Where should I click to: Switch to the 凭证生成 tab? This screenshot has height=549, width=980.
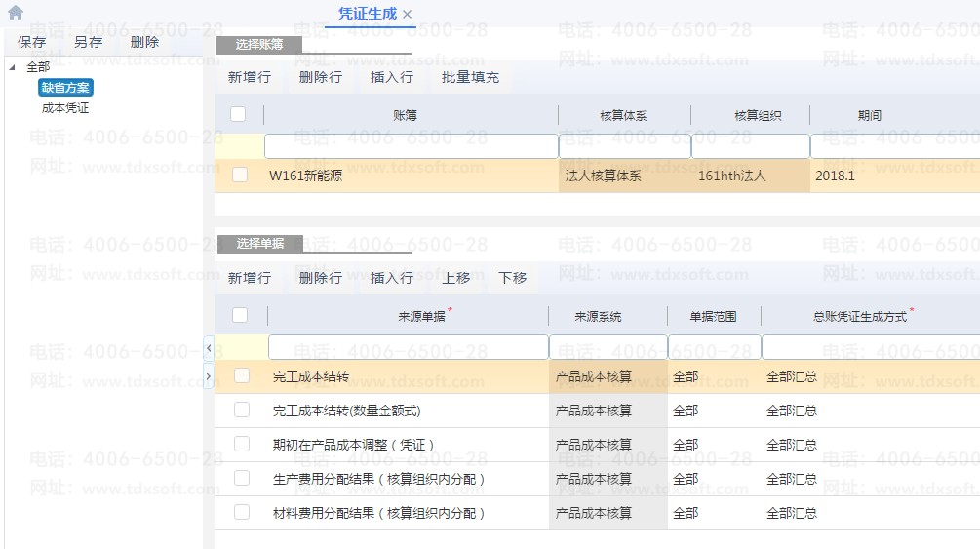(x=368, y=14)
